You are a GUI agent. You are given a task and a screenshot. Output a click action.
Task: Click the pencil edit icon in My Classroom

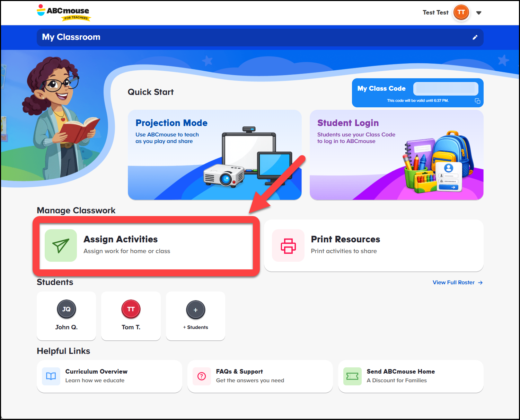475,37
